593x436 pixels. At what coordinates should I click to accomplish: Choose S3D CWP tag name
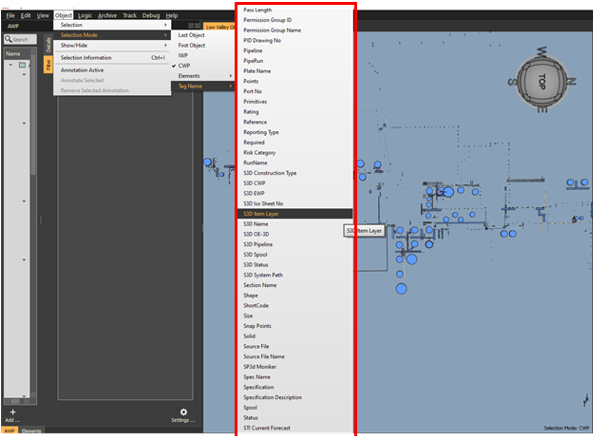pyautogui.click(x=295, y=183)
